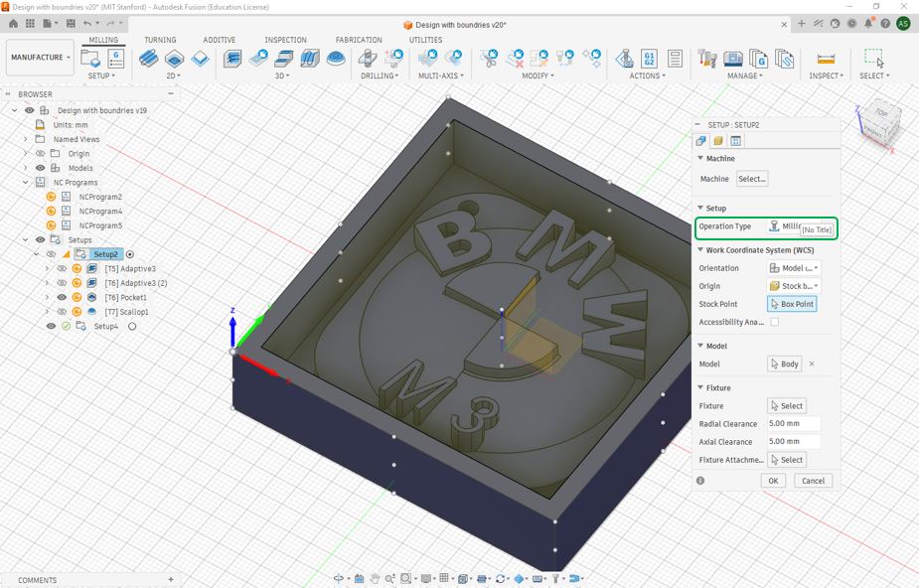Activate Setup4 radio button
Viewport: 919px width, 588px height.
tap(132, 326)
